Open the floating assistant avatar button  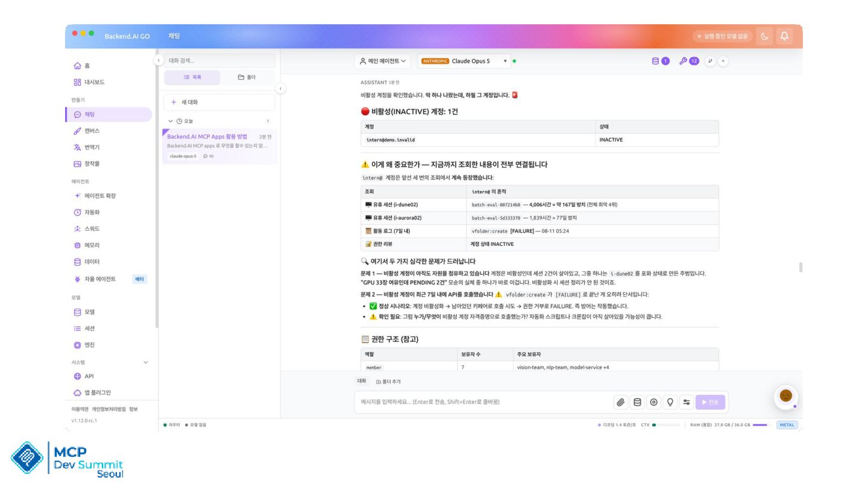(785, 396)
